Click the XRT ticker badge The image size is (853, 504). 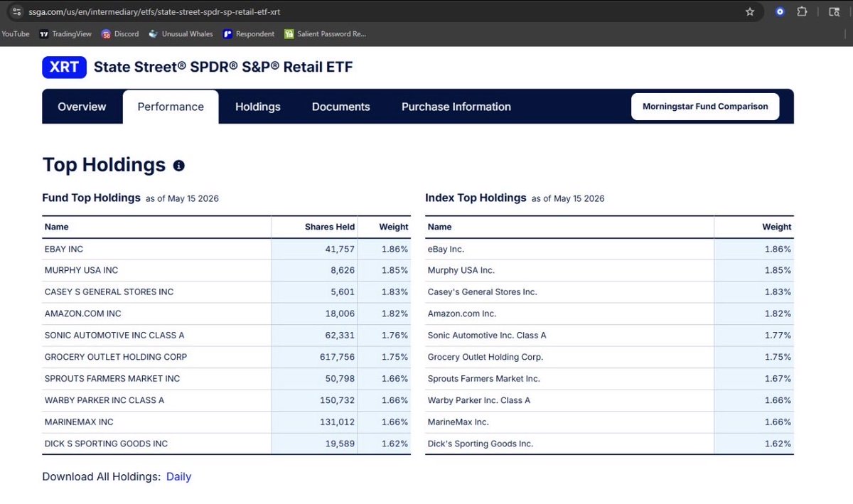click(x=64, y=68)
